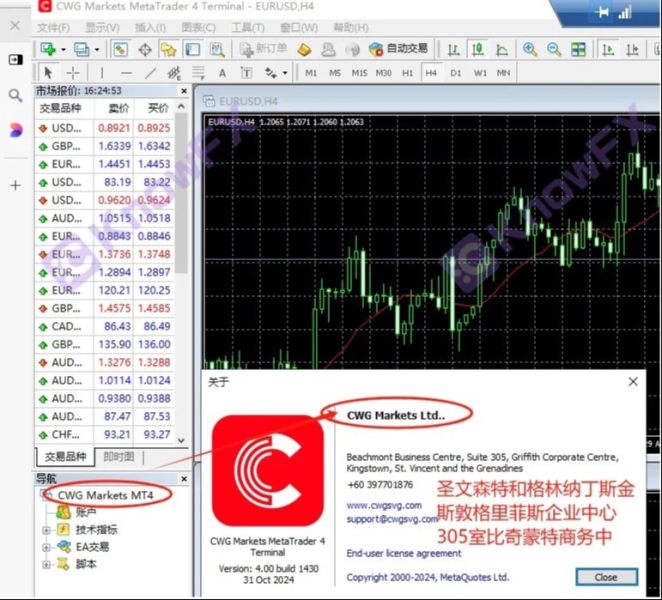Open the 插入(I) menu
Image resolution: width=662 pixels, height=600 pixels.
(150, 28)
